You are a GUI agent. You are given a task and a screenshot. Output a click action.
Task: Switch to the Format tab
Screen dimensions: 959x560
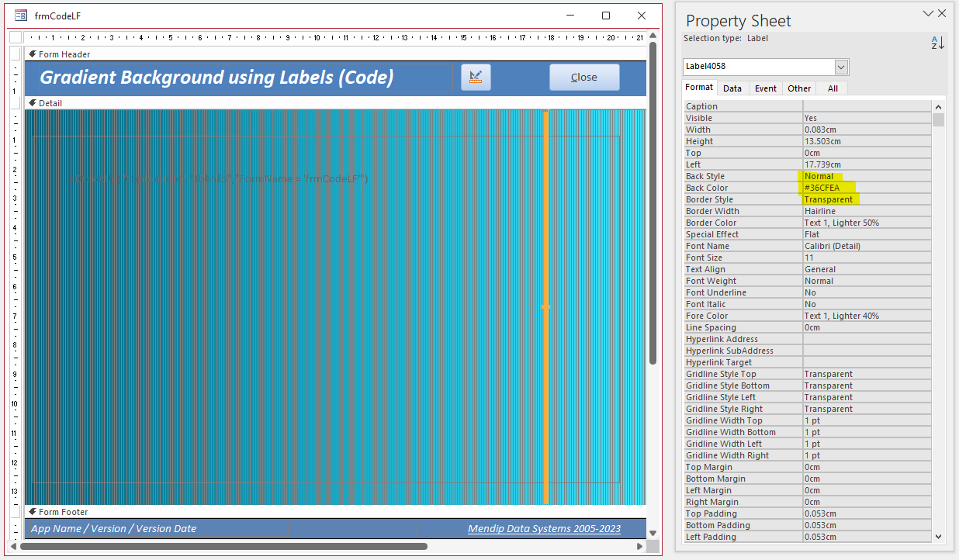(x=699, y=88)
